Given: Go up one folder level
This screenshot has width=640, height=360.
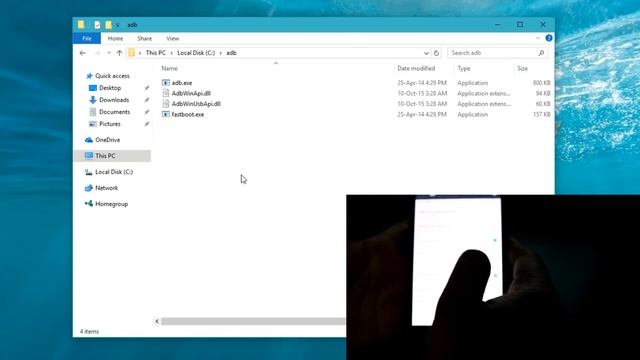Looking at the screenshot, I should 119,53.
